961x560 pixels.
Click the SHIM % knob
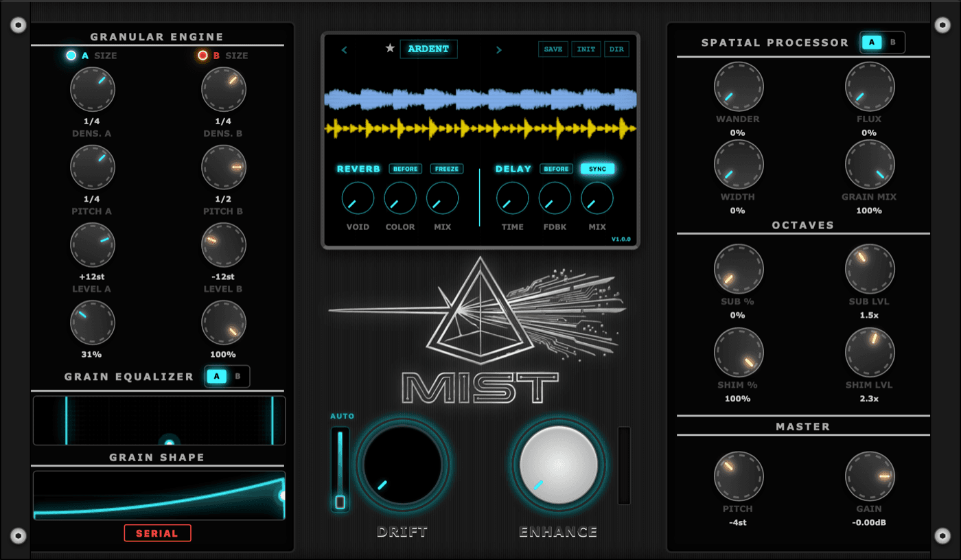pyautogui.click(x=739, y=352)
